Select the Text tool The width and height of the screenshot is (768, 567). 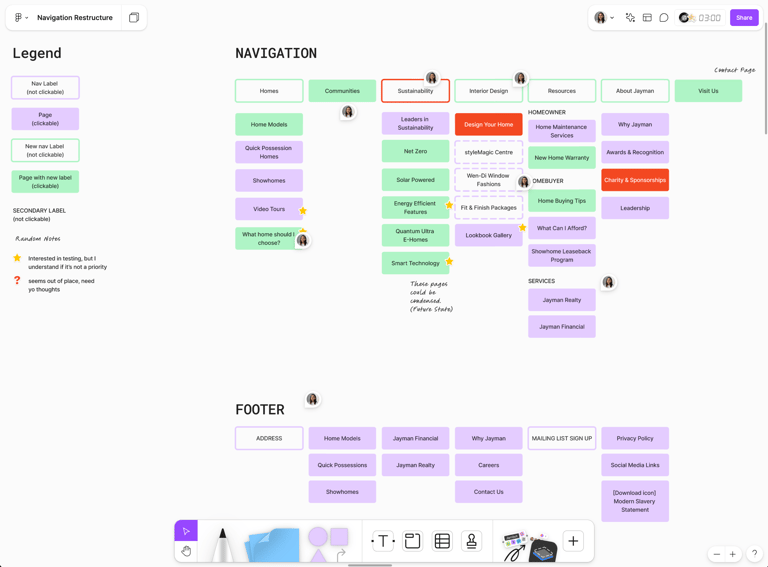[383, 541]
